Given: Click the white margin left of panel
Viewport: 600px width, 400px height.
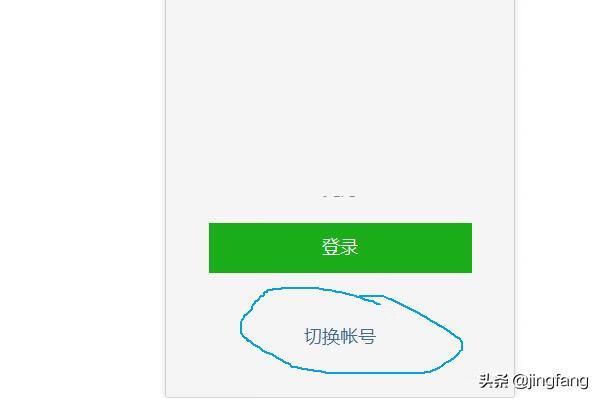Looking at the screenshot, I should (x=82, y=199).
